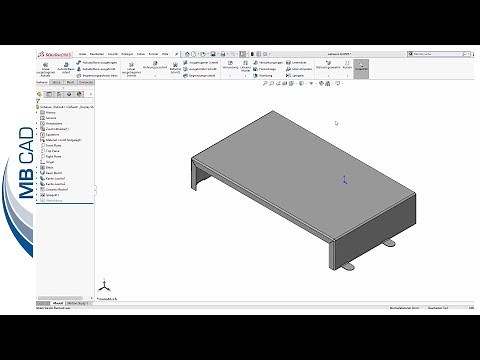Click the Begrenzungsaufsatz/-basis boundary tool
Image resolution: width=480 pixels, height=360 pixels.
point(97,76)
